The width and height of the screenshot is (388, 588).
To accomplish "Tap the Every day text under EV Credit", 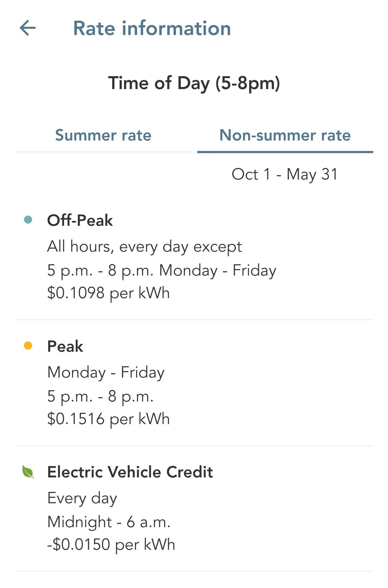I will [82, 498].
